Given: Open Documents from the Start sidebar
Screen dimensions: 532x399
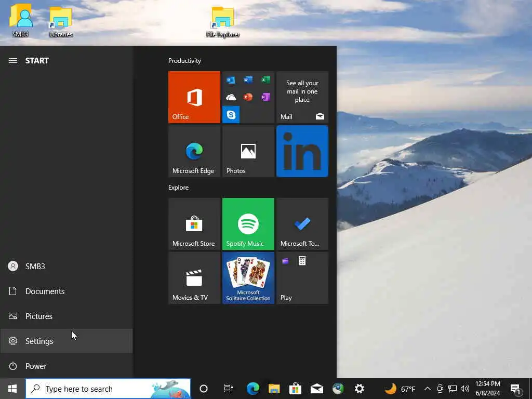Looking at the screenshot, I should [66, 291].
